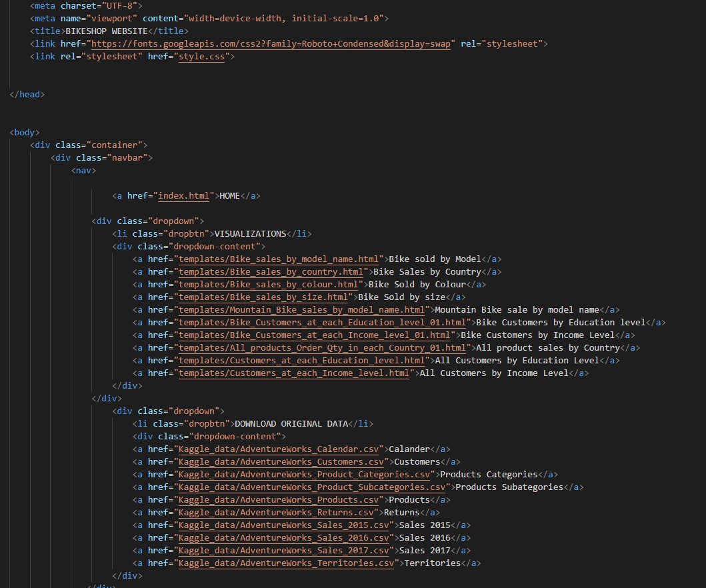Click the Google Fonts stylesheet URL

pos(271,44)
